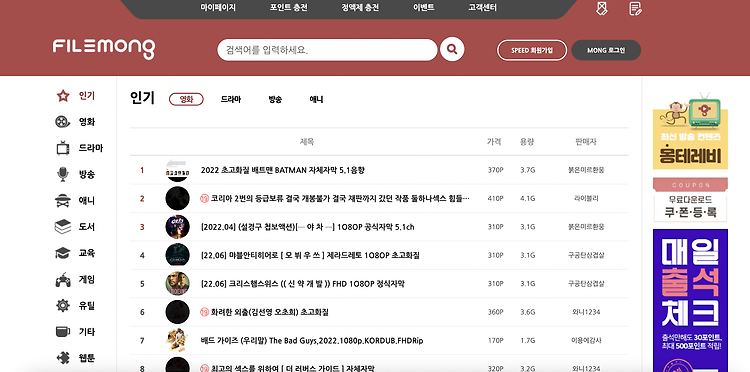Select the gamepad icon for 게임
The height and width of the screenshot is (372, 750).
[x=63, y=279]
